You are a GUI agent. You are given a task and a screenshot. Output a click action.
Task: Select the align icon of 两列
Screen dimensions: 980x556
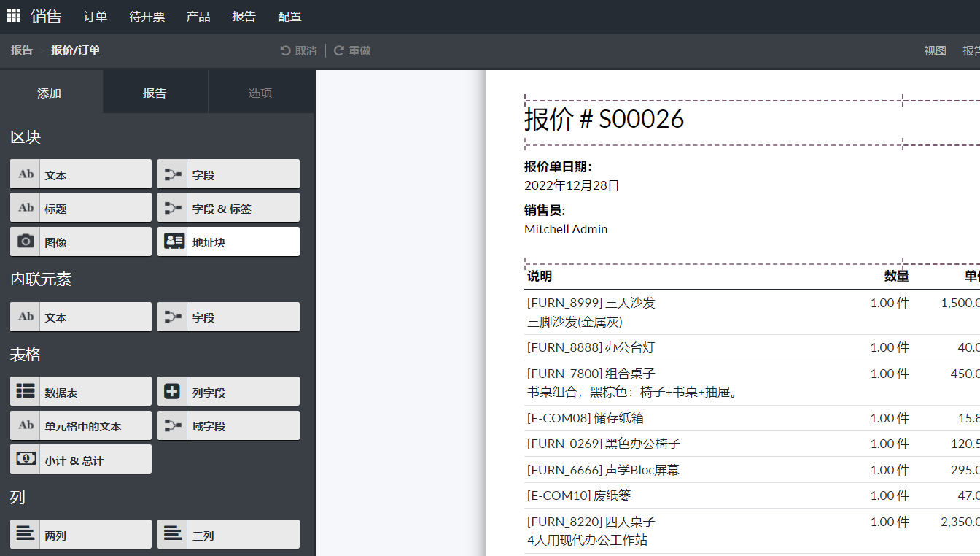pos(26,534)
